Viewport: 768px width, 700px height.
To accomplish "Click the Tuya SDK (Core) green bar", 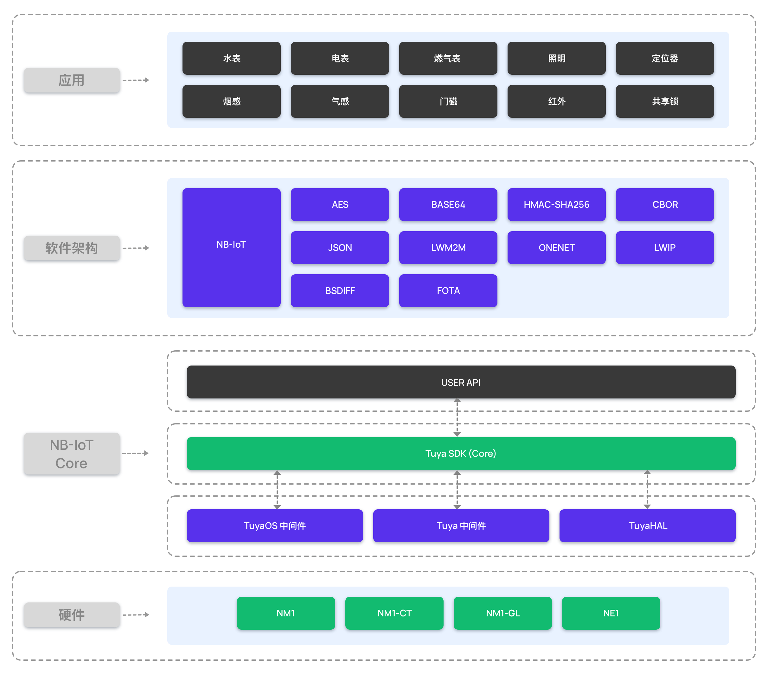I will coord(461,454).
